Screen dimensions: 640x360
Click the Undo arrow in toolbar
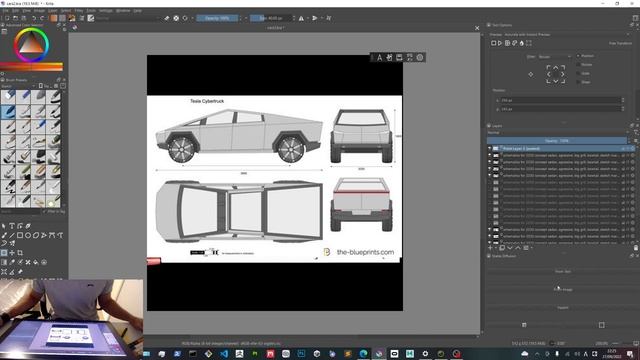tap(34, 18)
